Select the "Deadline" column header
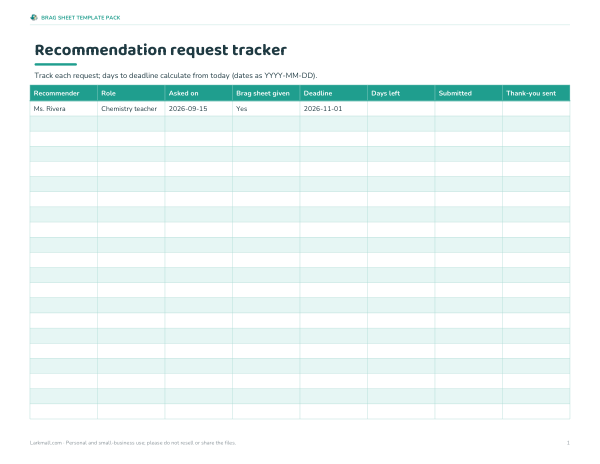 (x=334, y=93)
